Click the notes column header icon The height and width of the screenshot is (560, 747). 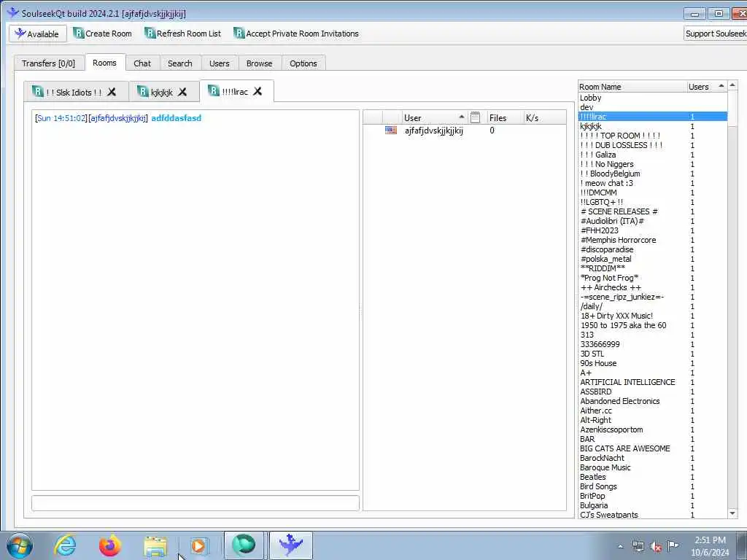(475, 117)
